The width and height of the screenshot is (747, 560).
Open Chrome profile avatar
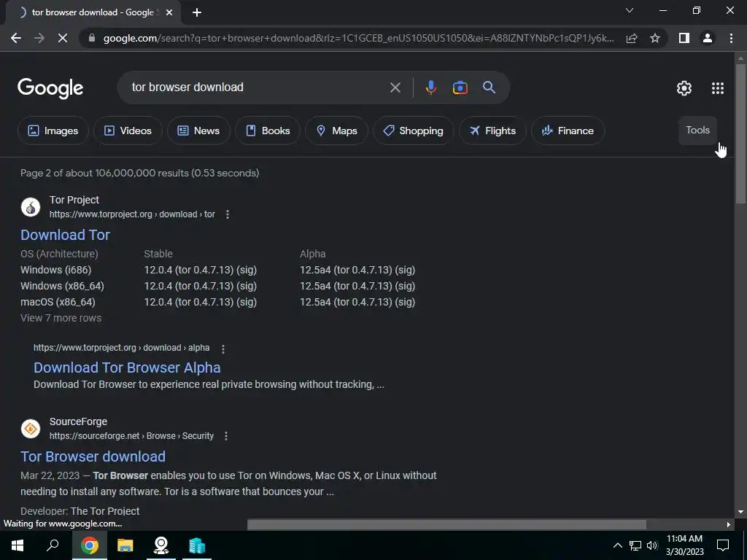point(708,38)
